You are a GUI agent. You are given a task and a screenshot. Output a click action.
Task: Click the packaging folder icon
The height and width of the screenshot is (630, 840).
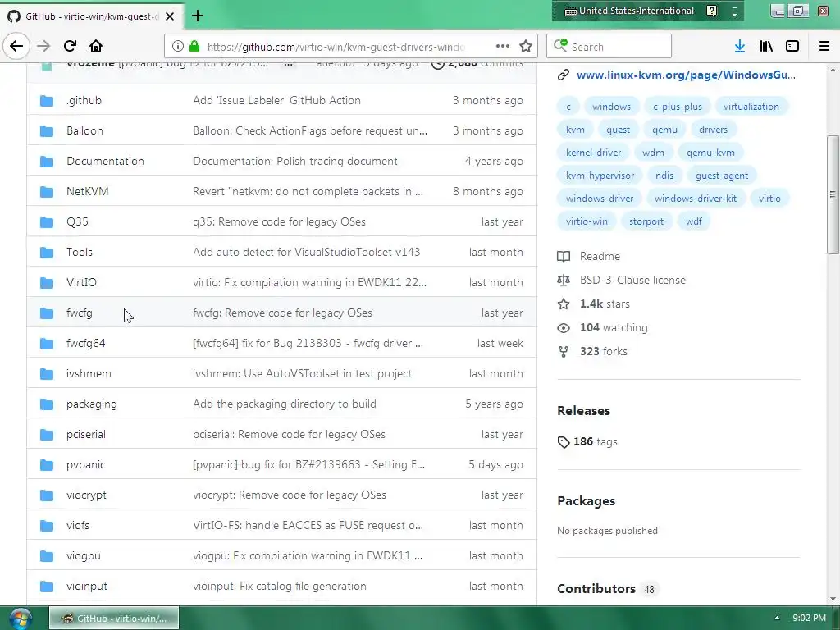click(x=47, y=404)
